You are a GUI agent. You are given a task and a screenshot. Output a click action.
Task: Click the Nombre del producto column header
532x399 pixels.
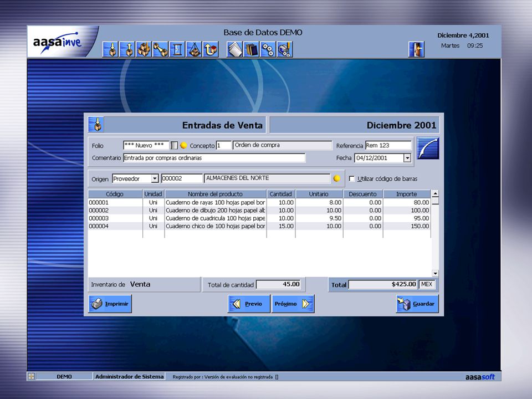pyautogui.click(x=216, y=194)
